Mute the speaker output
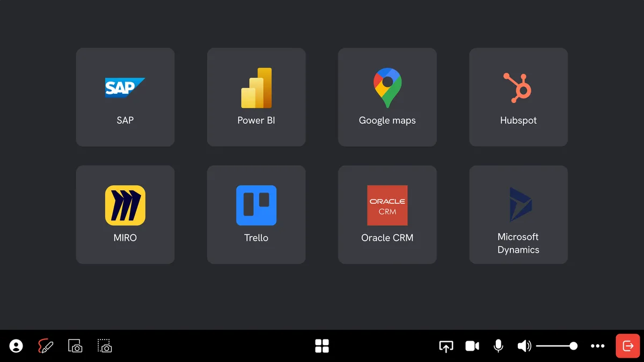 point(524,346)
